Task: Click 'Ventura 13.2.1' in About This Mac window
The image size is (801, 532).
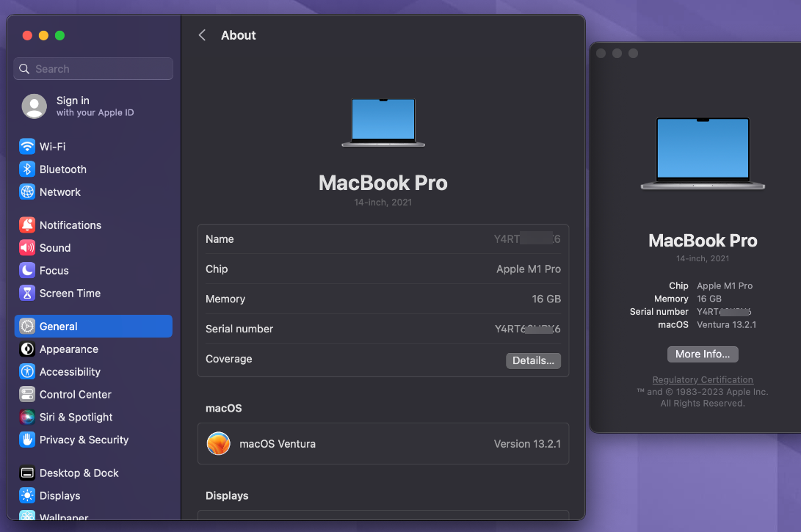Action: click(x=726, y=325)
